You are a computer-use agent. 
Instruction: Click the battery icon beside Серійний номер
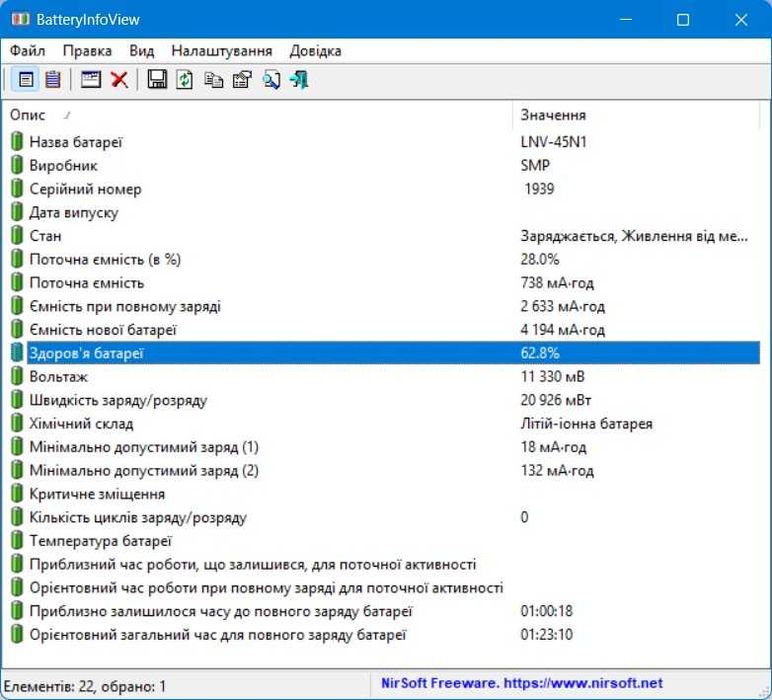tap(17, 189)
